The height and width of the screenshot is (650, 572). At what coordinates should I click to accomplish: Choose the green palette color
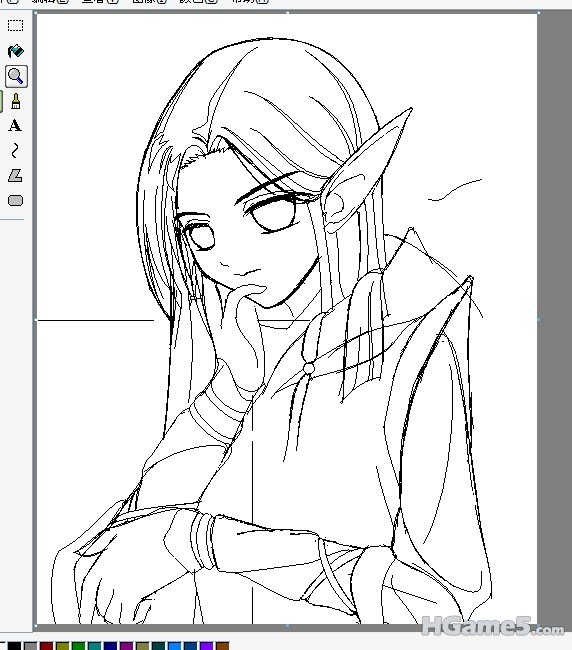click(x=79, y=646)
